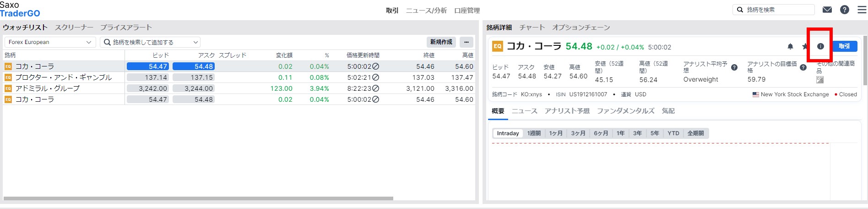This screenshot has width=868, height=209.
Task: Open the watchlist more options (…) button
Action: coord(466,42)
